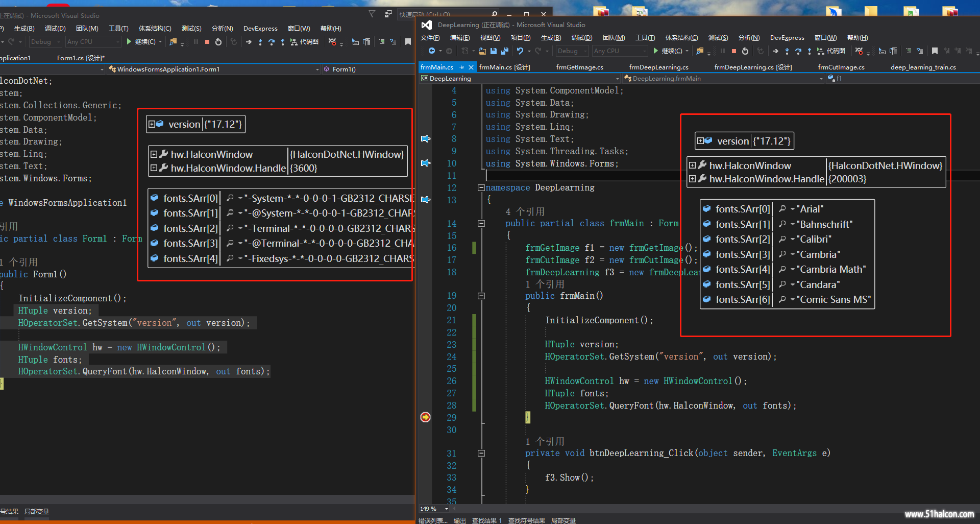Switch to deep_learning_train.cs tab
This screenshot has height=524, width=980.
tap(923, 67)
